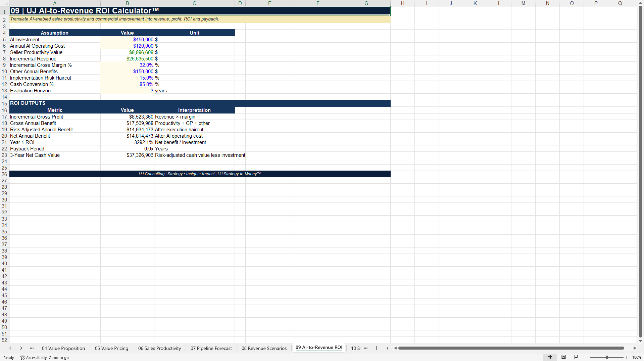Select Net Annual Benefit $14,814,473 value

tap(127, 136)
